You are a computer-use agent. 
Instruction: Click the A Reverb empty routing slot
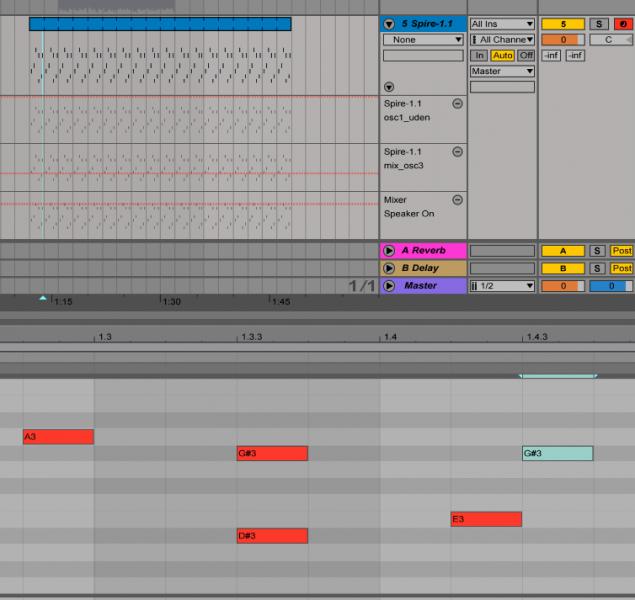[x=502, y=251]
